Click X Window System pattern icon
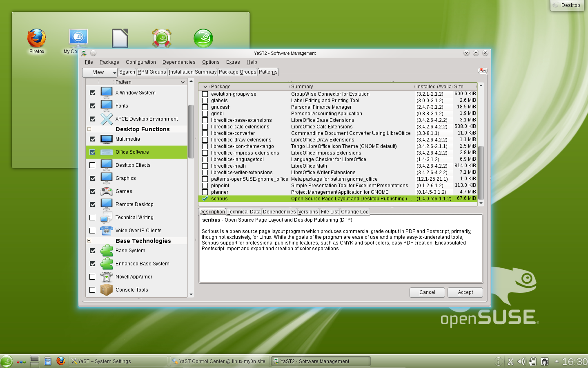588x368 pixels. 107,93
